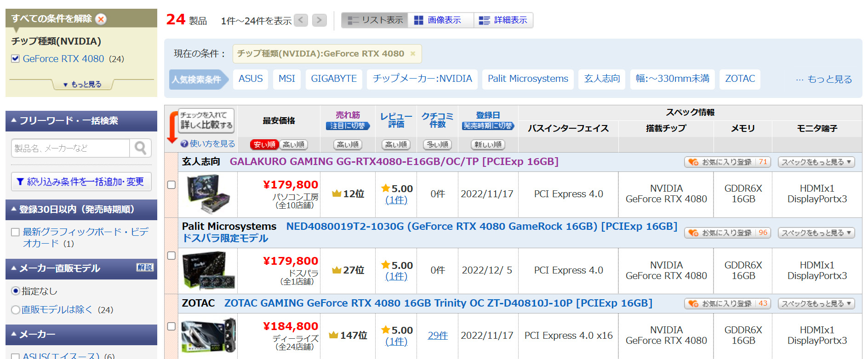This screenshot has height=359, width=868.
Task: Switch 売れ筋 to 注目 ranking
Action: 348,126
